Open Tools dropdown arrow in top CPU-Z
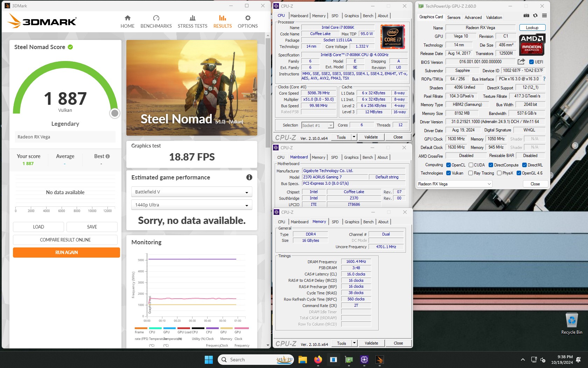 coord(354,137)
